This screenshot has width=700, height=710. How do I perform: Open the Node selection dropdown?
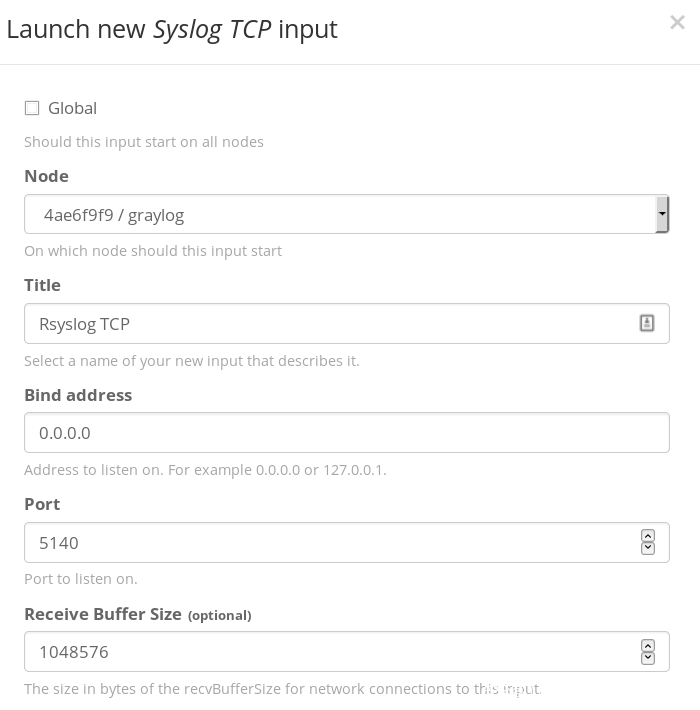[340, 214]
